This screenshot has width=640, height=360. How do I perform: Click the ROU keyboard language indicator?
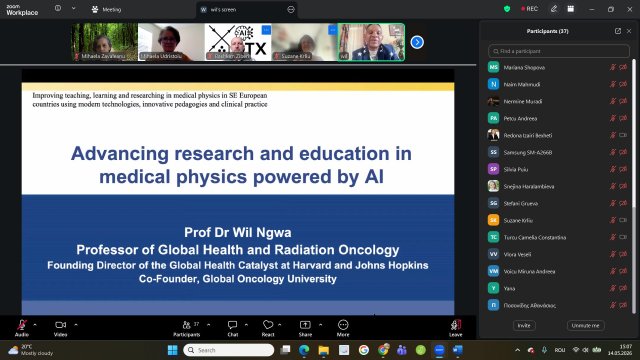(x=560, y=350)
